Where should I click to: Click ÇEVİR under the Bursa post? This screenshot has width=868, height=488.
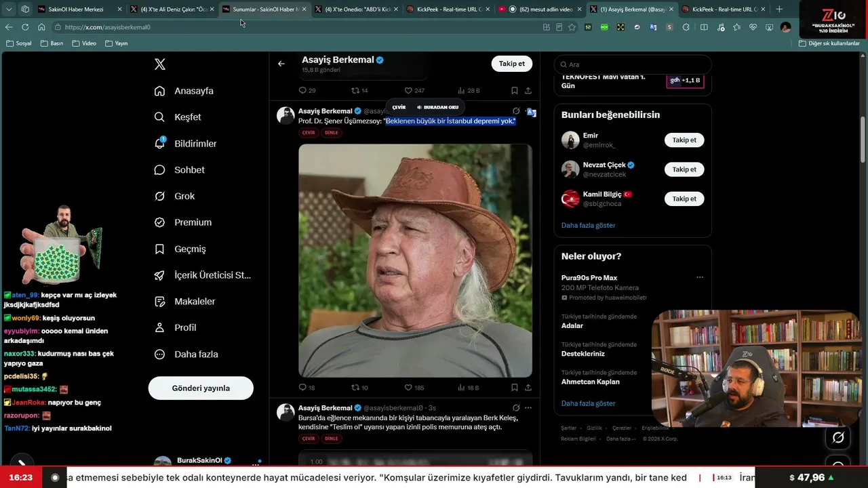pos(309,439)
